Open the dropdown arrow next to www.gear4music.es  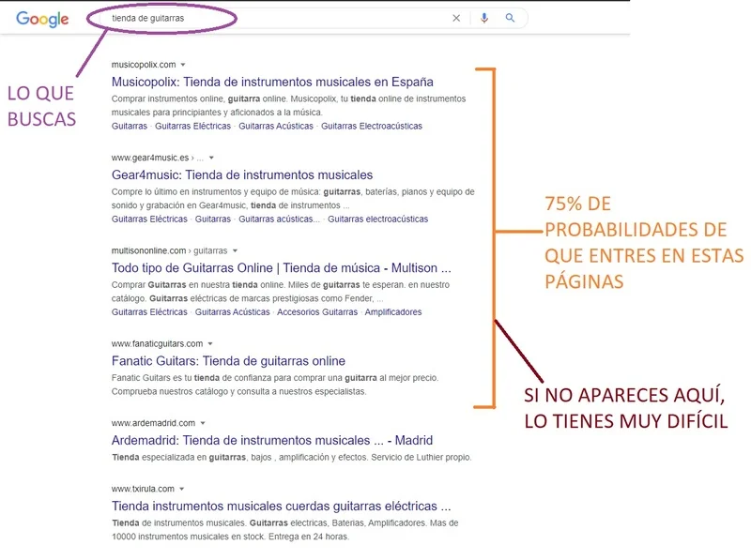[212, 158]
